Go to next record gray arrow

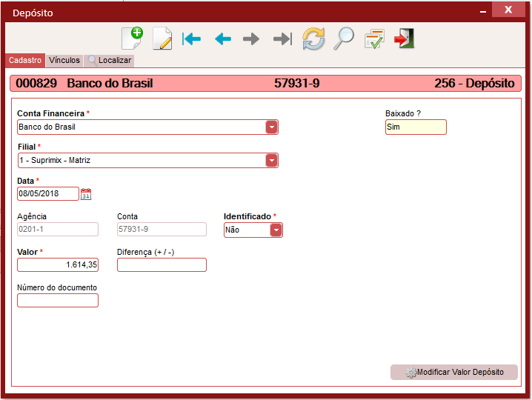[x=251, y=39]
